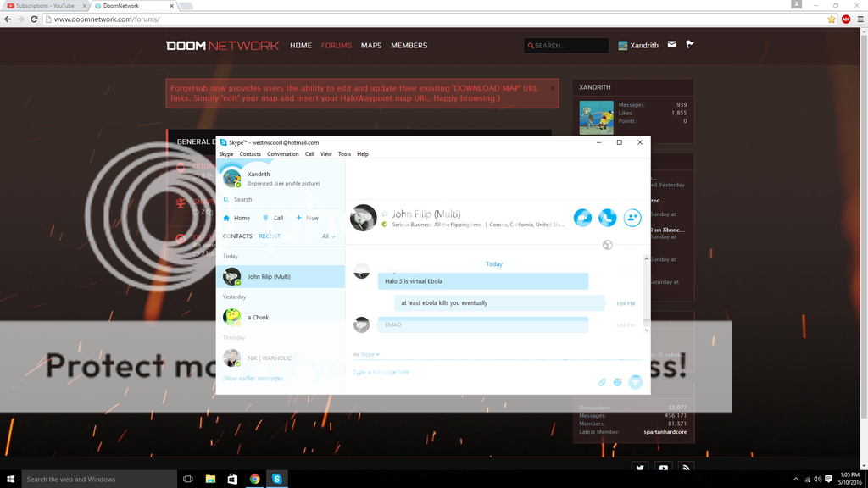The width and height of the screenshot is (868, 488).
Task: Go back in the browser
Action: pos(8,19)
